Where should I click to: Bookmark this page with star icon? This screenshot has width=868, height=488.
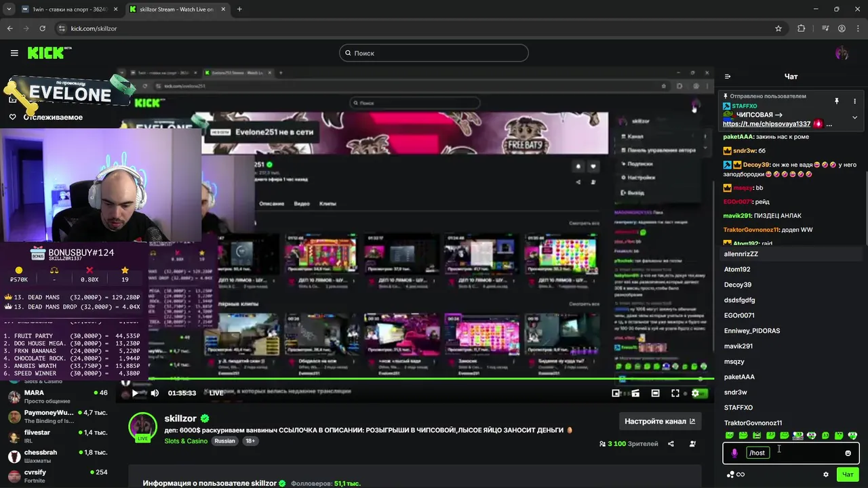click(x=778, y=28)
